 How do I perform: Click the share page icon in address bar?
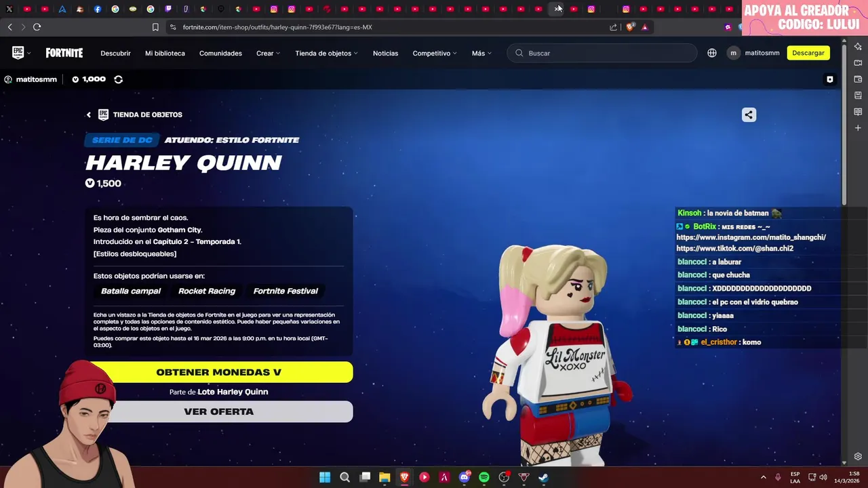point(613,27)
